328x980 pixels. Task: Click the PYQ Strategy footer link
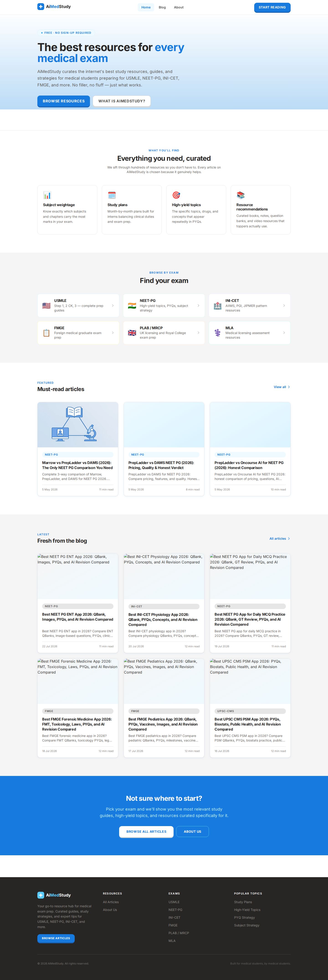(244, 917)
